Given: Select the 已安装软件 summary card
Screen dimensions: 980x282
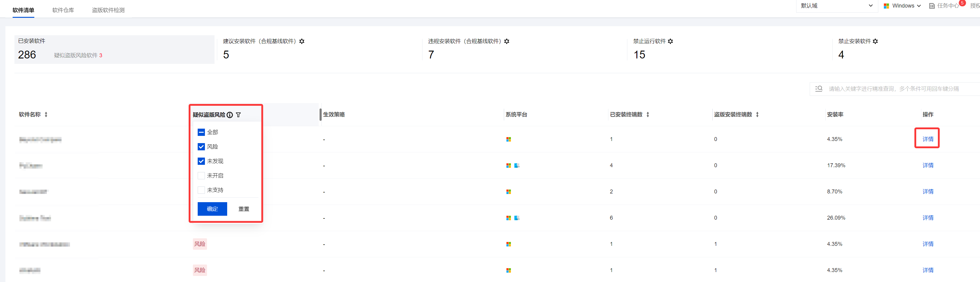Looking at the screenshot, I should pyautogui.click(x=115, y=49).
